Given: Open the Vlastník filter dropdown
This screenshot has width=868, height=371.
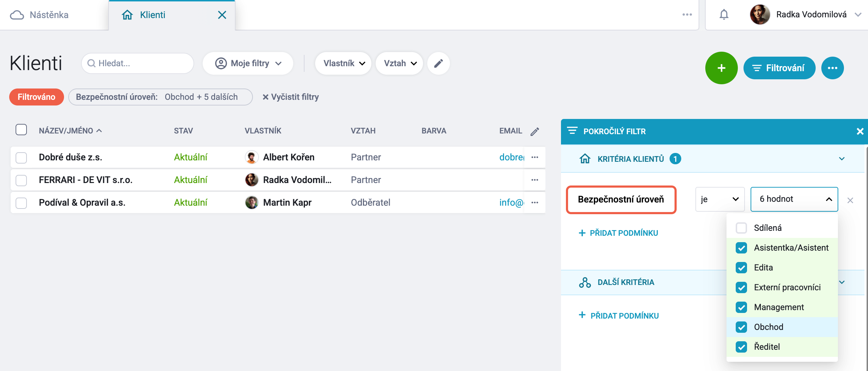Looking at the screenshot, I should click(x=343, y=63).
